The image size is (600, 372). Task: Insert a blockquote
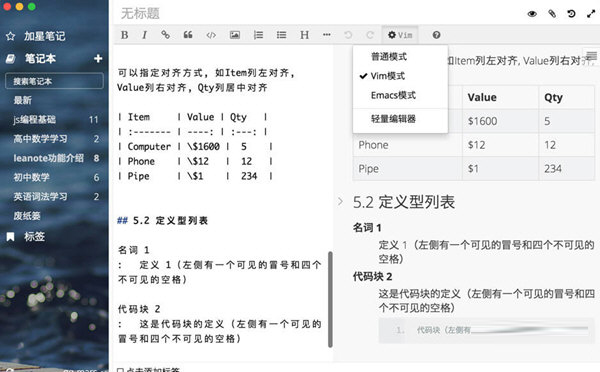[188, 35]
